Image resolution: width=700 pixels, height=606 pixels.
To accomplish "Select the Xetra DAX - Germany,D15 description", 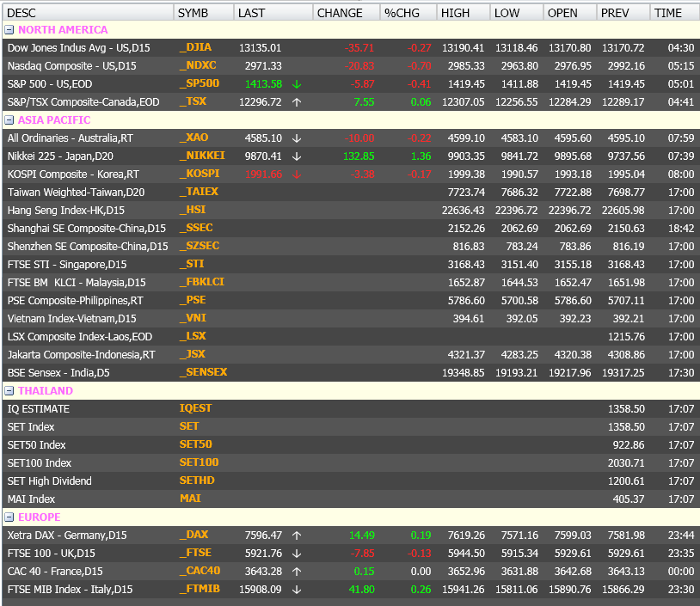I will pos(67,536).
